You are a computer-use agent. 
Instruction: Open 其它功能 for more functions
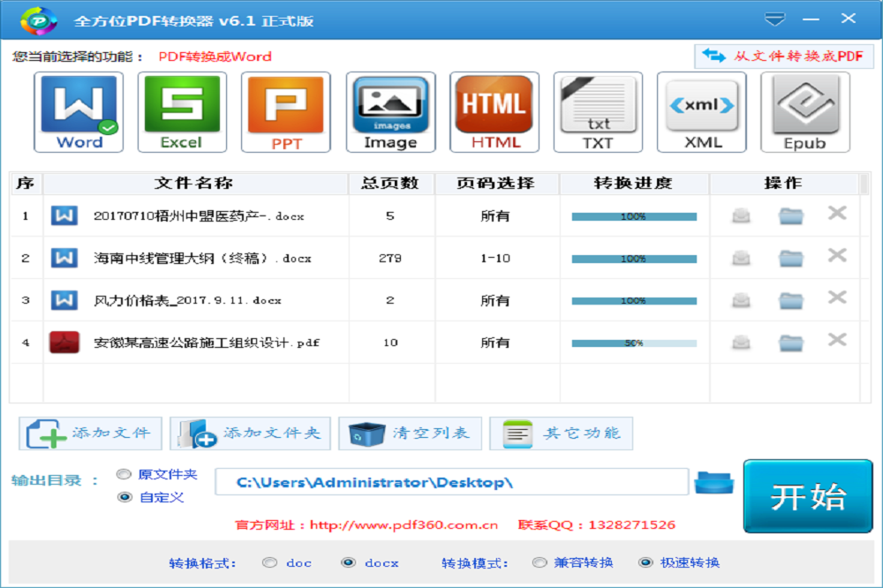tap(562, 433)
